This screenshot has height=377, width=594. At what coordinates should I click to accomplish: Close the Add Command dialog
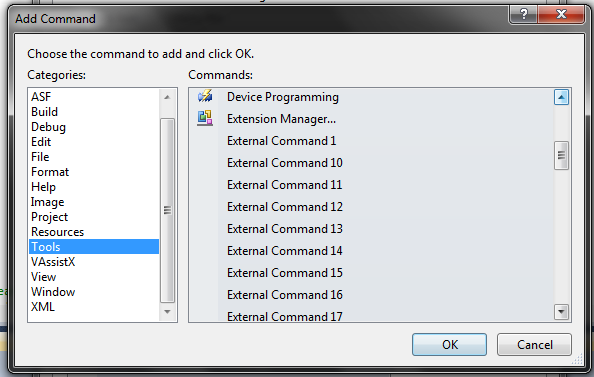coord(561,14)
